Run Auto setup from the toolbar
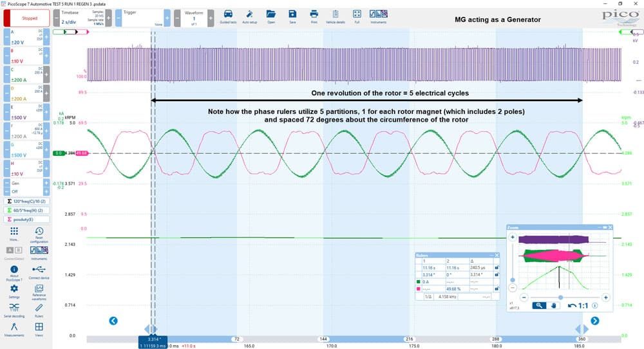The image size is (644, 349). point(249,17)
